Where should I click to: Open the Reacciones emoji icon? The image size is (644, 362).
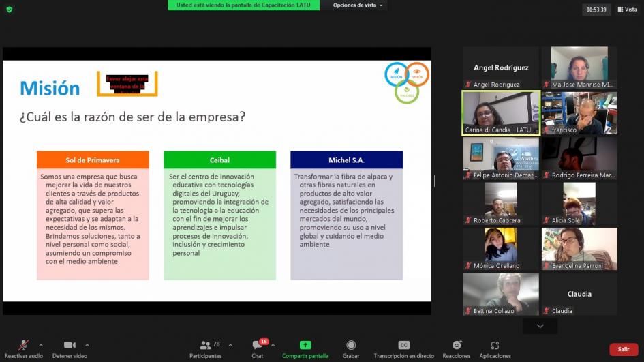point(457,345)
